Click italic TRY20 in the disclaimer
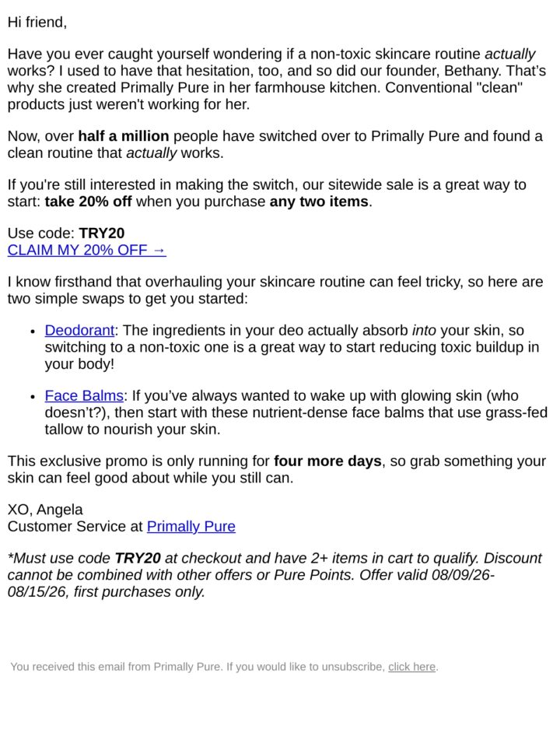560x747 pixels. pyautogui.click(x=138, y=558)
